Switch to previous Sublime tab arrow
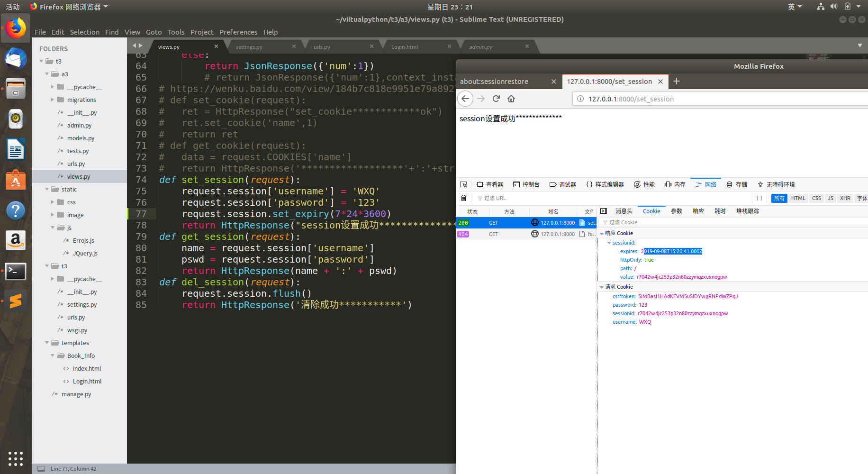 click(134, 46)
